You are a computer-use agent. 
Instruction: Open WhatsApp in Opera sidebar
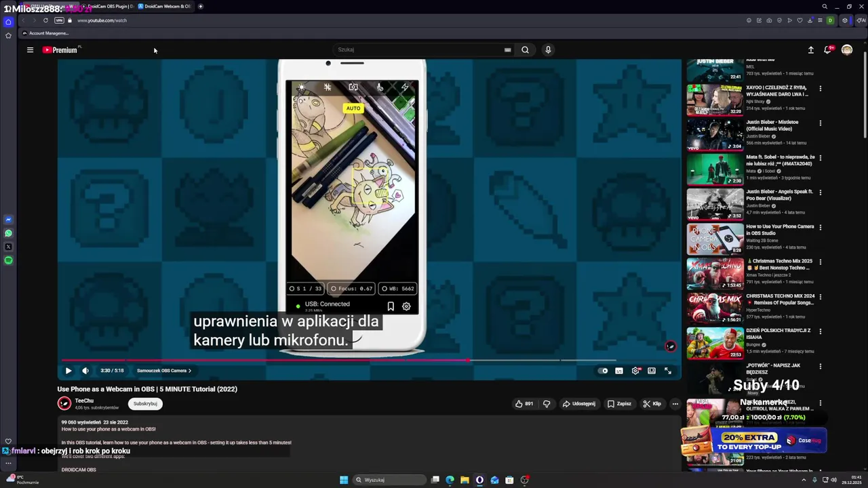[8, 233]
